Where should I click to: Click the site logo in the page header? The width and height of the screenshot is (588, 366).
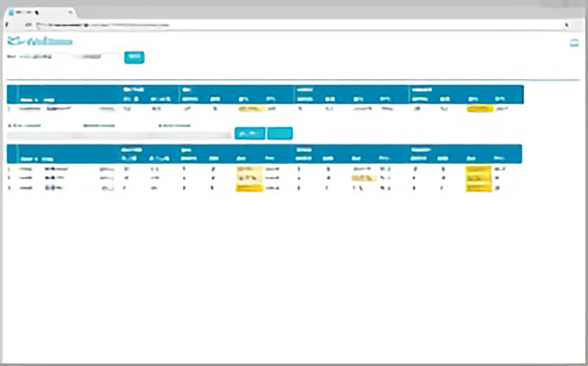point(40,41)
